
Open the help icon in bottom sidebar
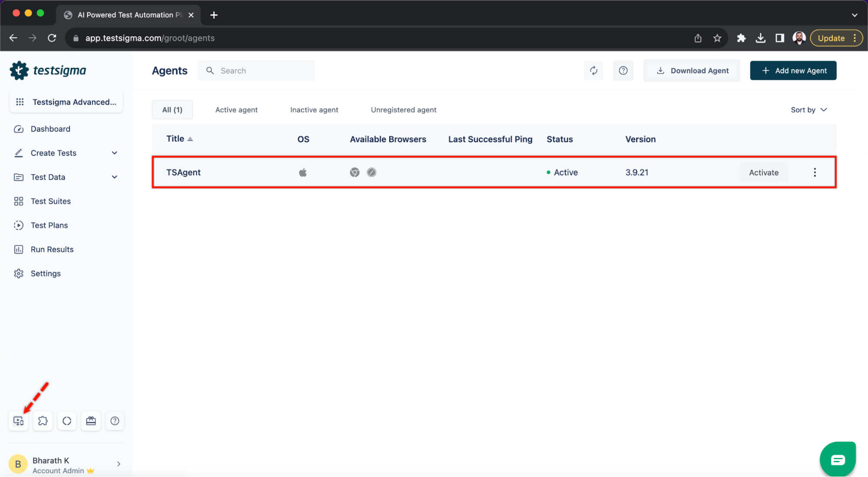click(x=115, y=421)
